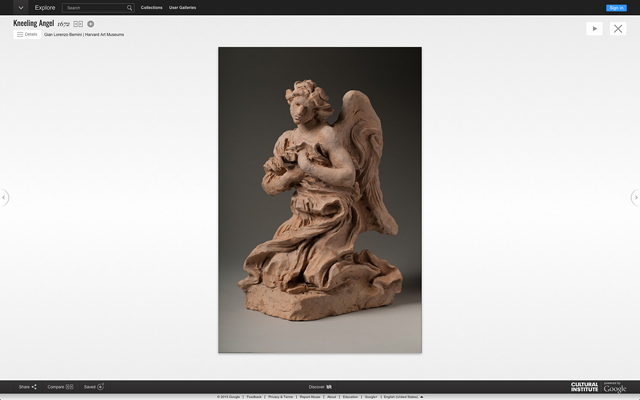Follow the Gian Lorenzo Bernini artist link
This screenshot has width=640, height=400.
click(63, 35)
